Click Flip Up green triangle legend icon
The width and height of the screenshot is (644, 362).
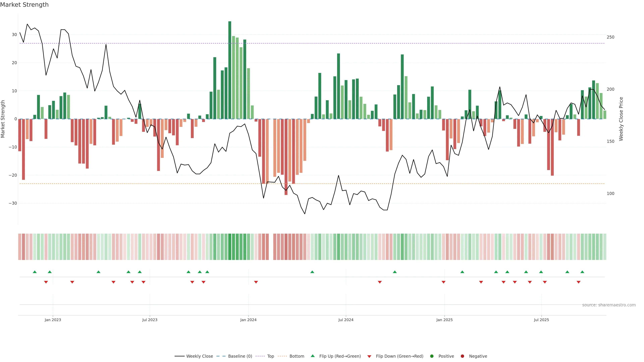pos(312,356)
